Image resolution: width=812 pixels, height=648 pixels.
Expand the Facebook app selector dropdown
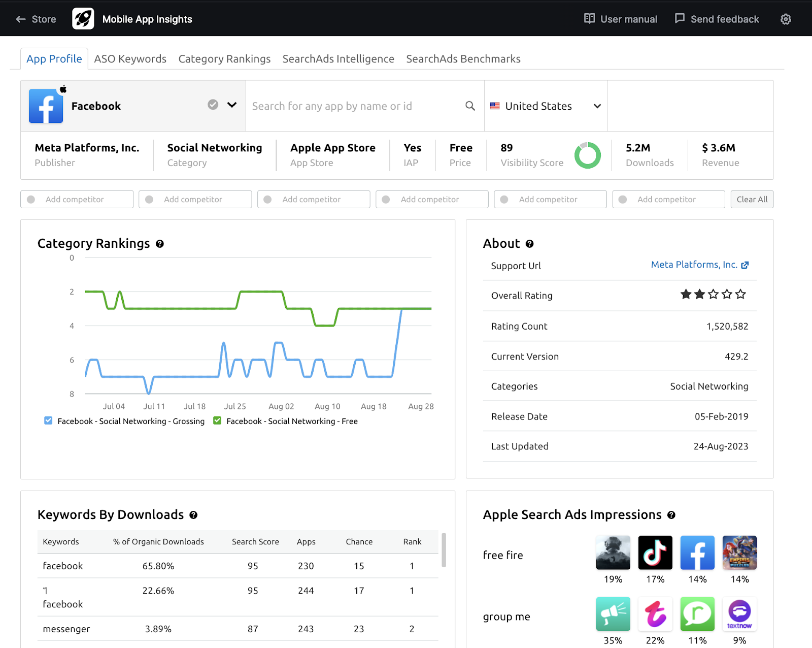tap(232, 105)
